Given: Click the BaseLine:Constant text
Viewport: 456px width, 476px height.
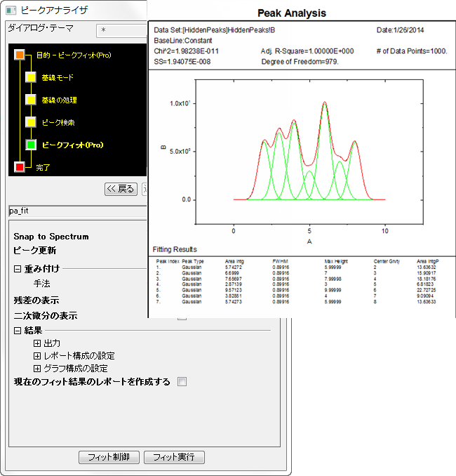Looking at the screenshot, I should point(183,41).
